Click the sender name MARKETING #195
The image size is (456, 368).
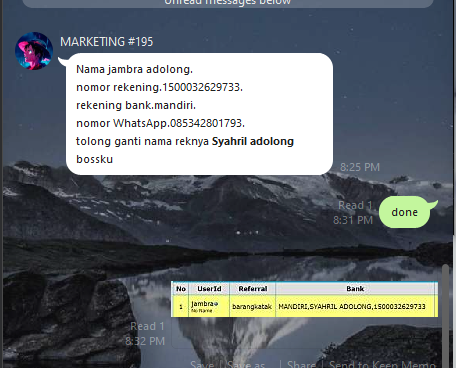click(x=107, y=42)
